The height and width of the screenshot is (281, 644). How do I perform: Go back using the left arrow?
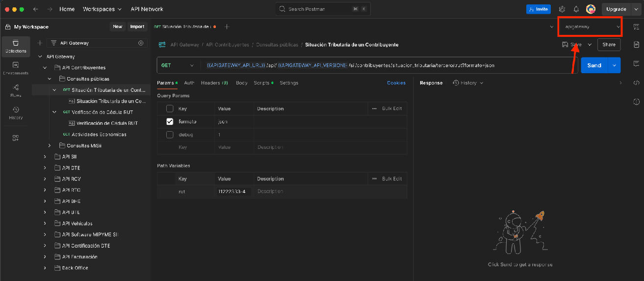[x=35, y=9]
